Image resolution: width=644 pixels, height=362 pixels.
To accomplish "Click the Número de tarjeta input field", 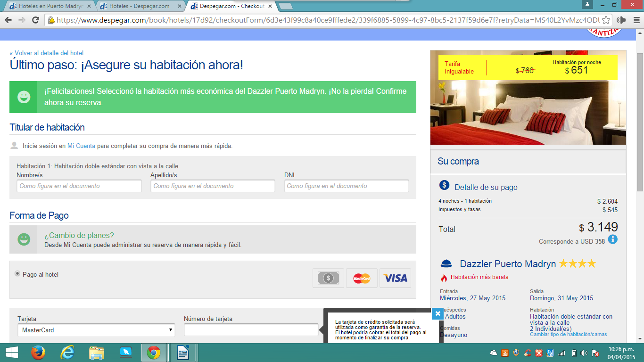I will [x=251, y=330].
